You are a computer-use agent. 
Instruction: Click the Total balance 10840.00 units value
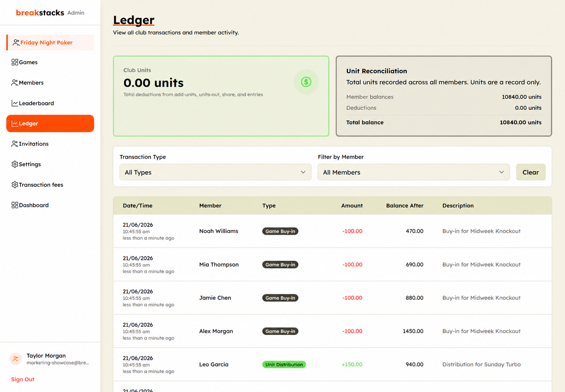click(x=520, y=122)
